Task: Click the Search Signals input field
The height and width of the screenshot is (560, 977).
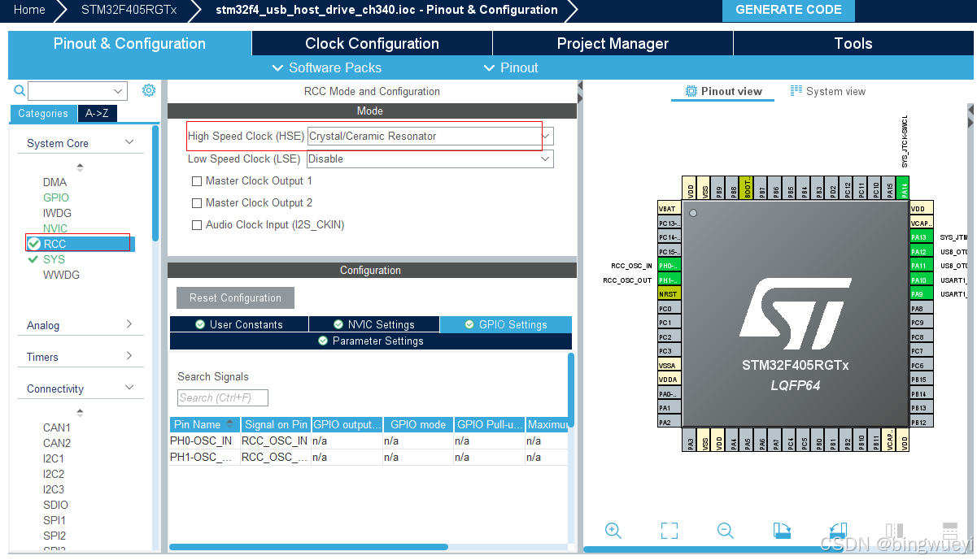Action: coord(222,397)
